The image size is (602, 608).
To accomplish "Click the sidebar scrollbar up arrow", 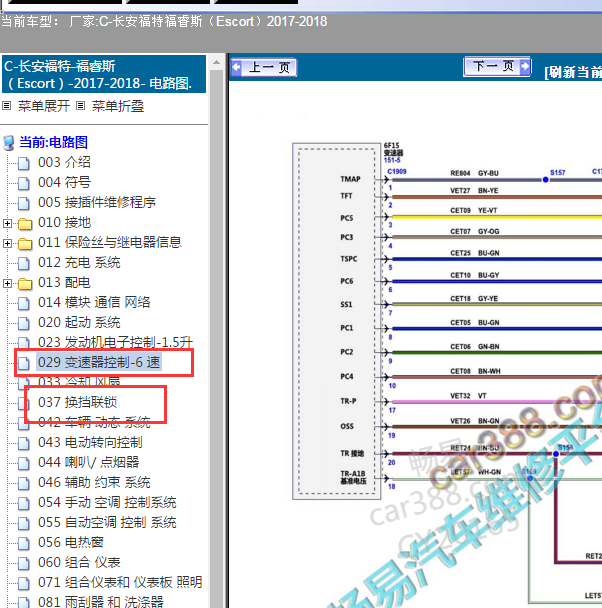I will (x=216, y=62).
